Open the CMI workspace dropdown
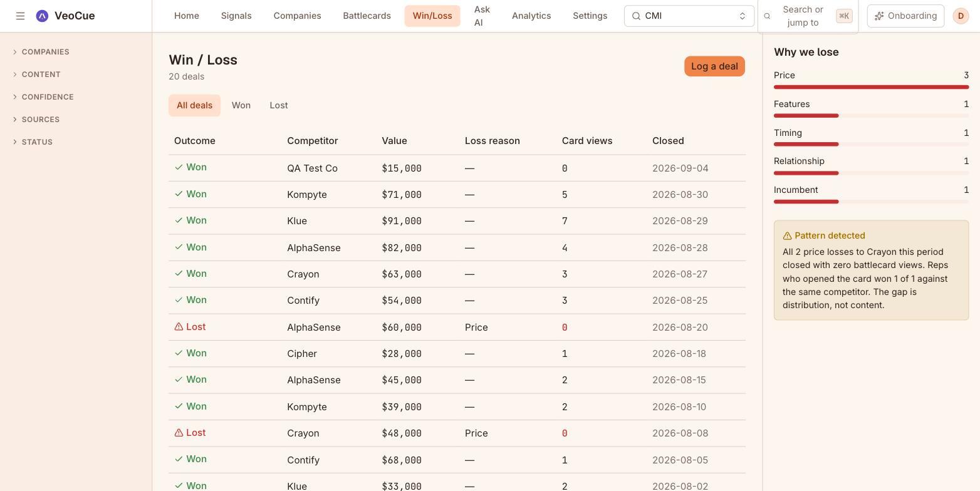 click(x=689, y=16)
